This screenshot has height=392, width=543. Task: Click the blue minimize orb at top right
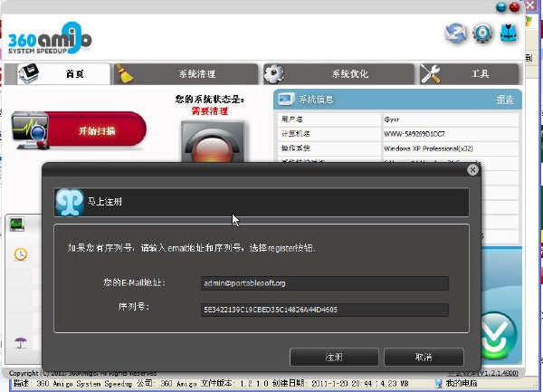(500, 7)
